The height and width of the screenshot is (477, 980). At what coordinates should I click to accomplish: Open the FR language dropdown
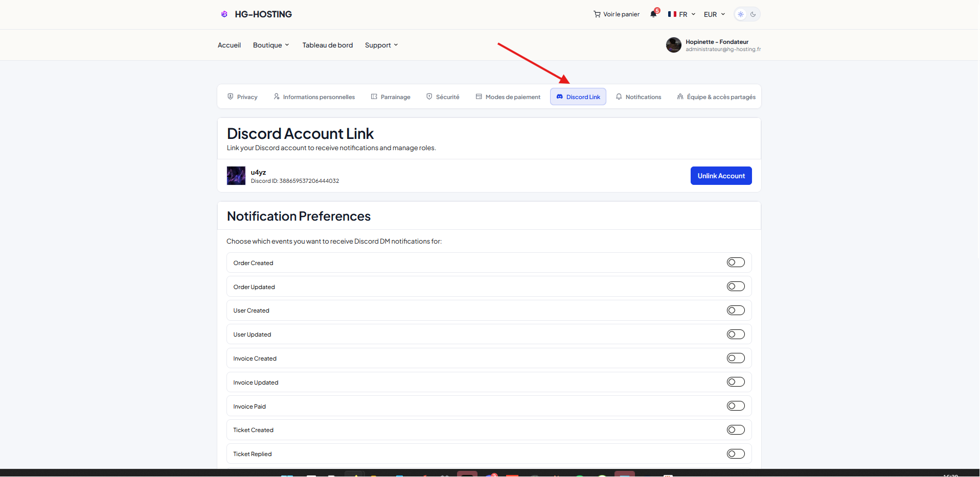[681, 14]
